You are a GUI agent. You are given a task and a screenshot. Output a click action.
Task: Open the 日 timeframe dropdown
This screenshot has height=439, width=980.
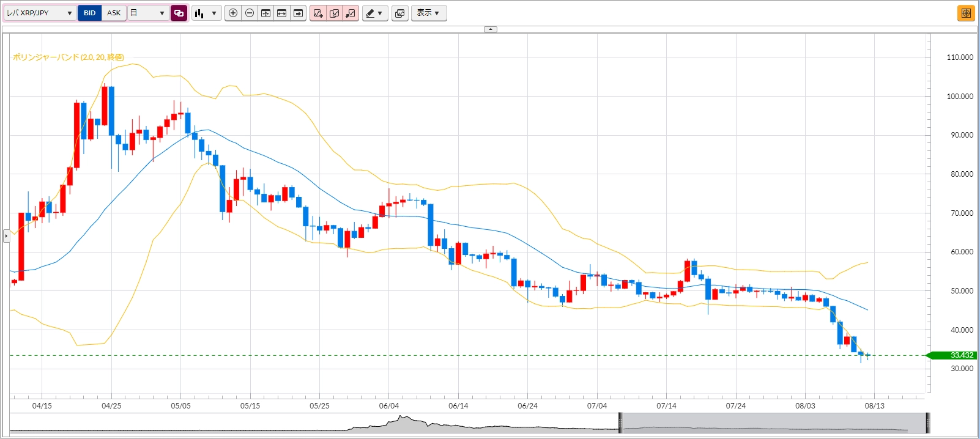click(148, 13)
